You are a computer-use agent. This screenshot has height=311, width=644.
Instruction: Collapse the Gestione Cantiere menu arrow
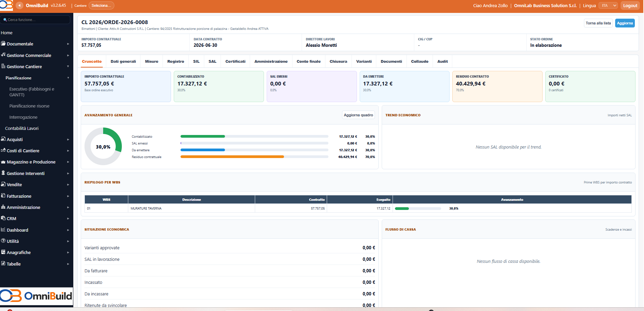(x=68, y=66)
